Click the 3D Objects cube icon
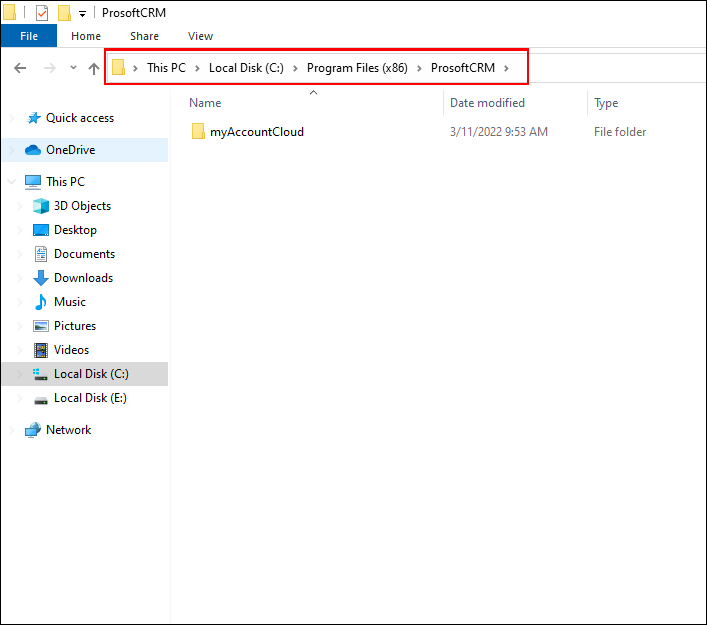 41,206
